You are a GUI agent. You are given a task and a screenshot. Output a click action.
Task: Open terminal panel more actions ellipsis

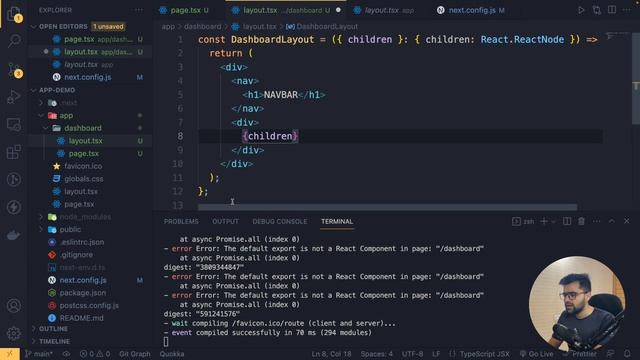pyautogui.click(x=596, y=221)
